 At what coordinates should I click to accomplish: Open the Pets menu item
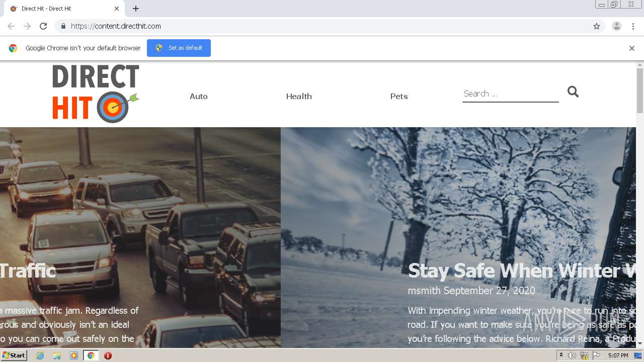(x=399, y=96)
